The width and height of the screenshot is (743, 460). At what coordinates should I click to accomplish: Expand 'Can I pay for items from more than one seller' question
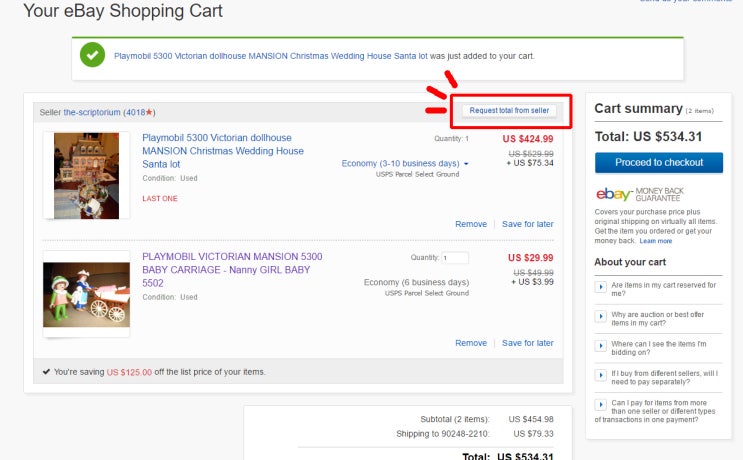[x=601, y=404]
